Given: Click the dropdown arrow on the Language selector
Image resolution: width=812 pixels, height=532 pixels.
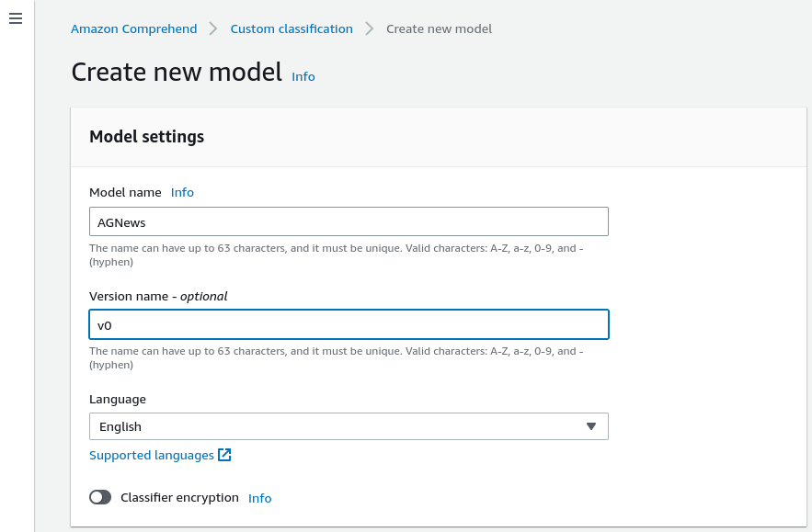Looking at the screenshot, I should click(x=593, y=425).
